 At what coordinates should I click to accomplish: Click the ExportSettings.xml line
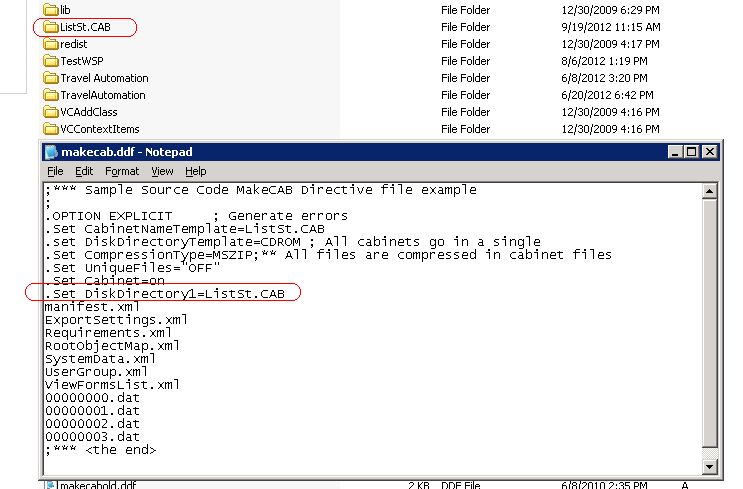tap(116, 320)
